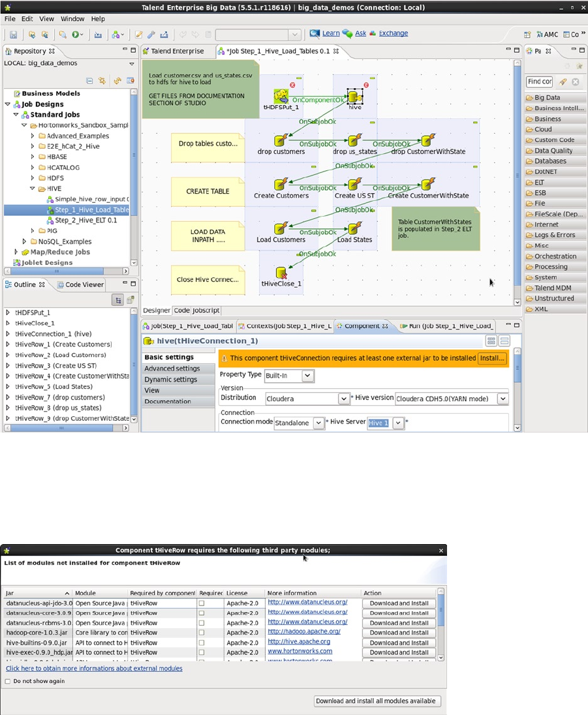Open the Advanced settings section
This screenshot has height=715, width=588.
tap(178, 369)
